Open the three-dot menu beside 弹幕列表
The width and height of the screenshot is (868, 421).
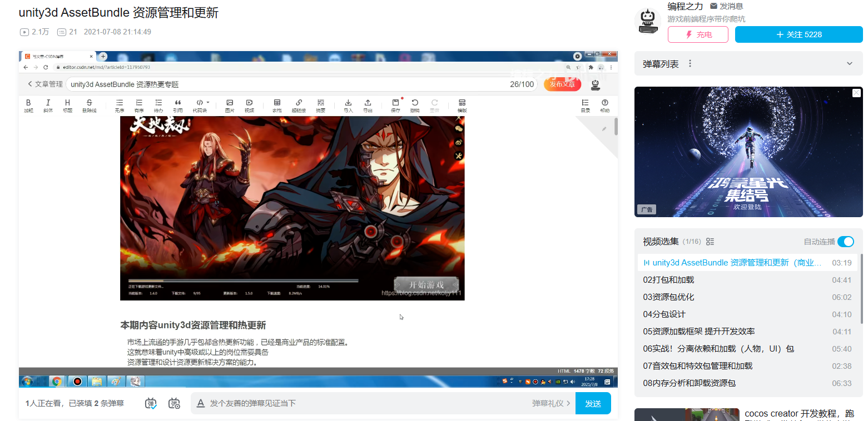(x=690, y=63)
